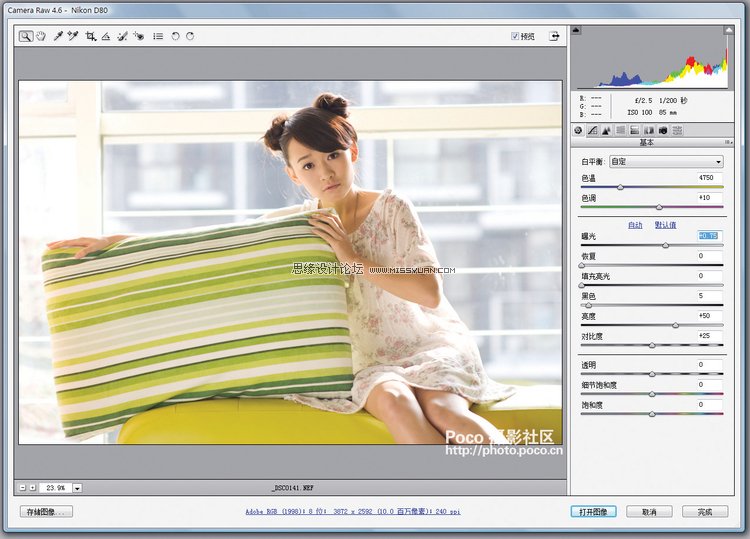
Task: Adjust the 透明 clarity slider
Action: (x=652, y=374)
